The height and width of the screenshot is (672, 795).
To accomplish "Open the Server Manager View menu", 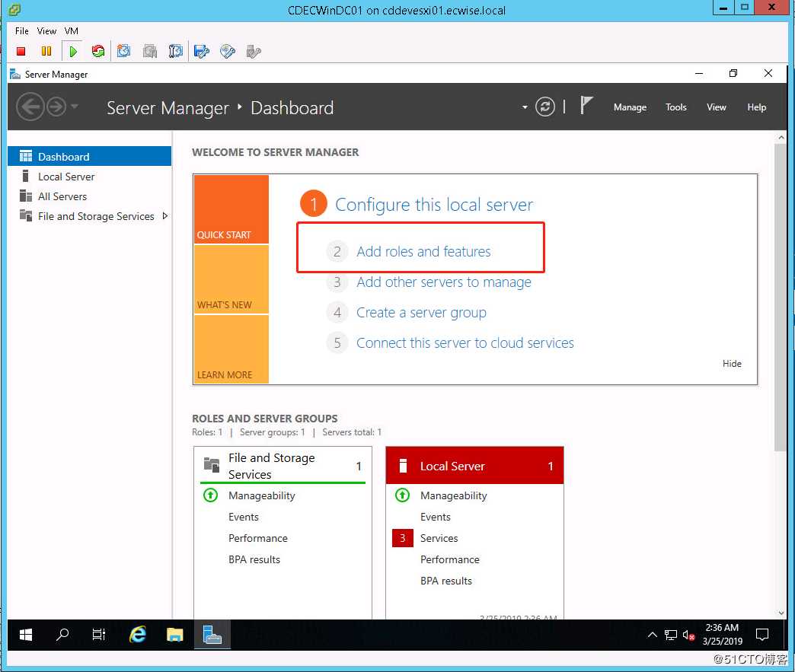I will tap(717, 107).
